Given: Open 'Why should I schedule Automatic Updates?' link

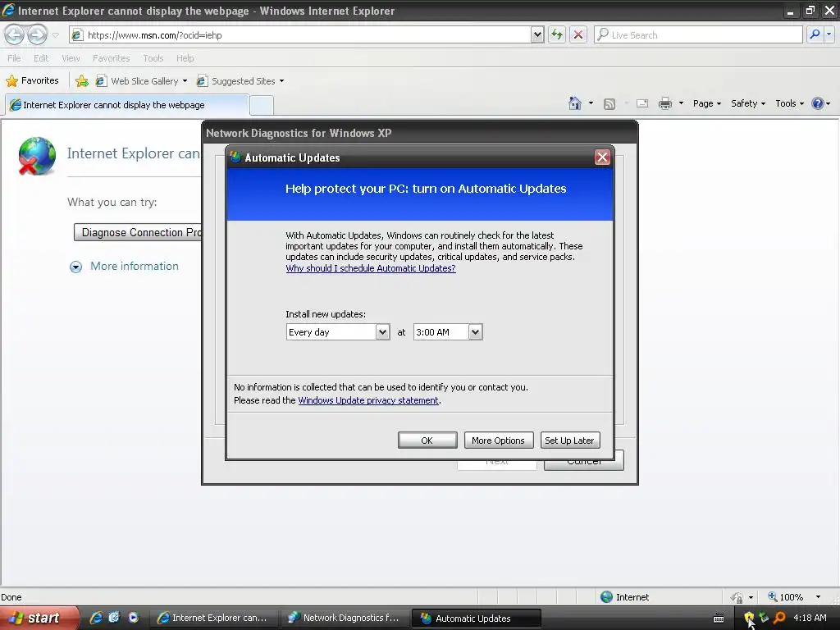Looking at the screenshot, I should (x=371, y=268).
